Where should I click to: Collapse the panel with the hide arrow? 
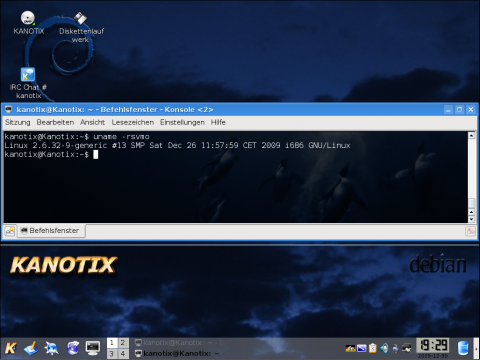(x=476, y=348)
